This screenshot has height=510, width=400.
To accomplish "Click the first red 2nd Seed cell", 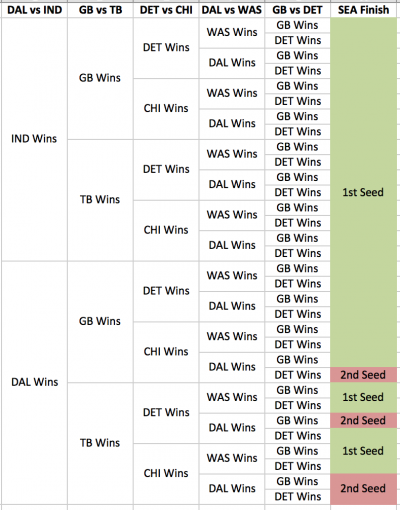I will tap(363, 375).
